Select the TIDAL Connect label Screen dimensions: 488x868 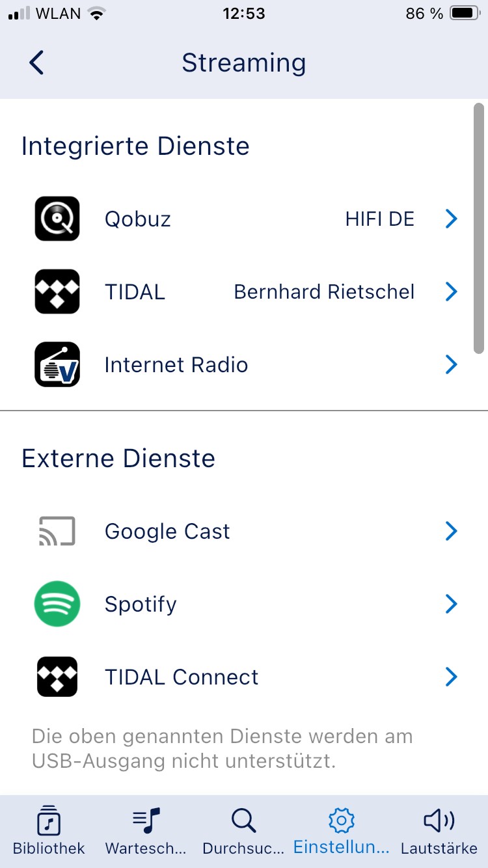pos(182,677)
